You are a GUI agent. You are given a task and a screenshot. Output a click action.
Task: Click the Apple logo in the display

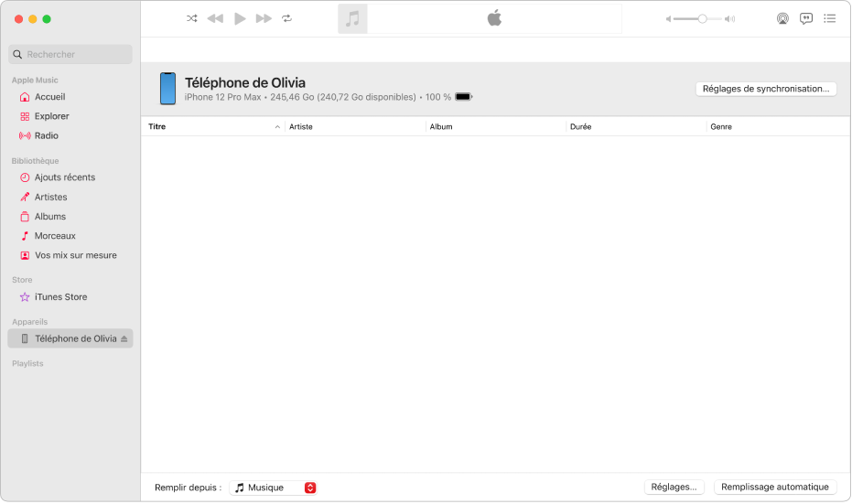pyautogui.click(x=494, y=18)
